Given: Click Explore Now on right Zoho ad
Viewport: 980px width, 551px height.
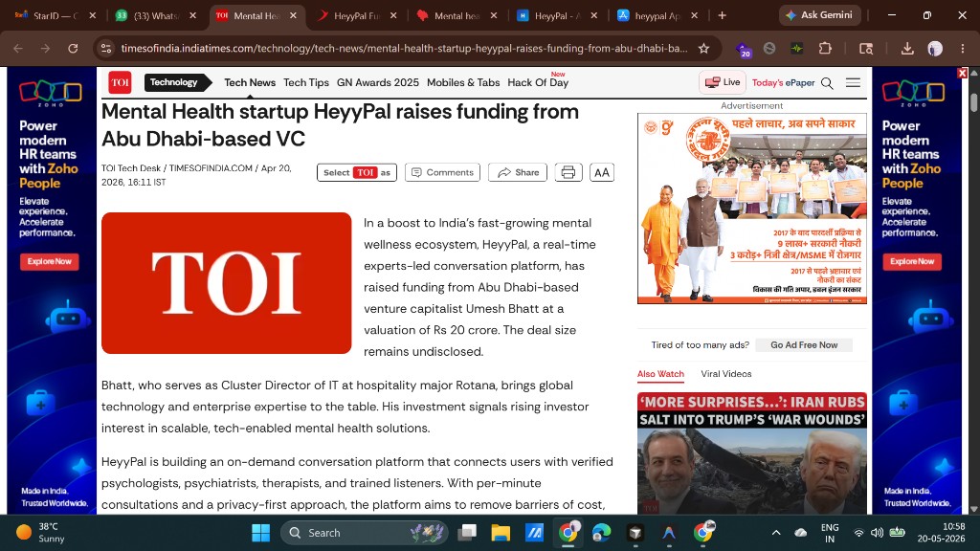Looking at the screenshot, I should [912, 261].
